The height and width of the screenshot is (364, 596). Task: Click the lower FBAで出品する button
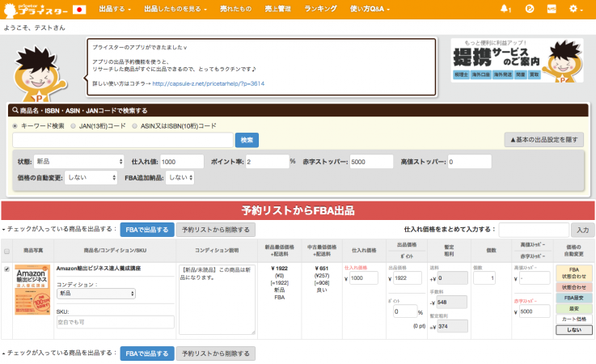coord(147,353)
